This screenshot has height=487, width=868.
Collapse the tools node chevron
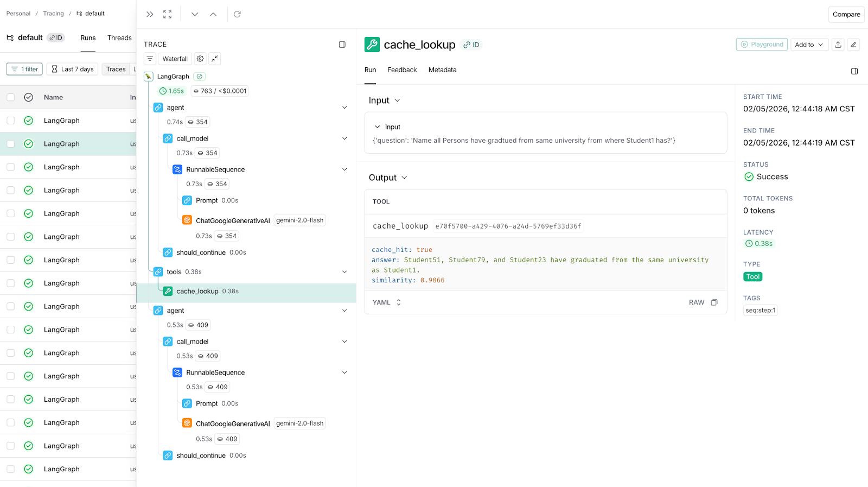point(344,272)
